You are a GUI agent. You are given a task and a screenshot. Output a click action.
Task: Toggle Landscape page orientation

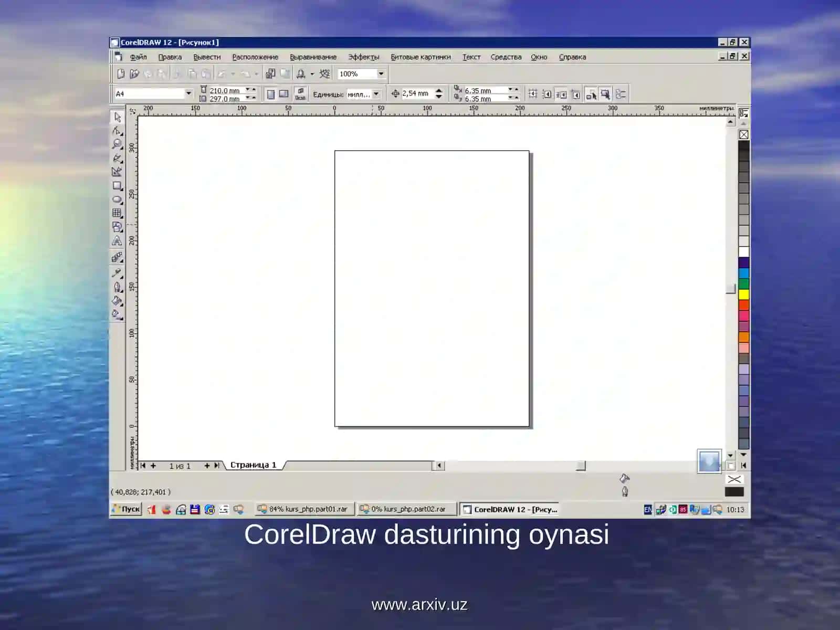[284, 94]
